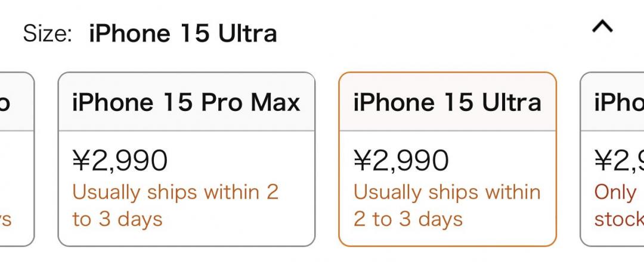Click the truncated "iPho" title on right card
This screenshot has width=644, height=262.
pyautogui.click(x=619, y=103)
